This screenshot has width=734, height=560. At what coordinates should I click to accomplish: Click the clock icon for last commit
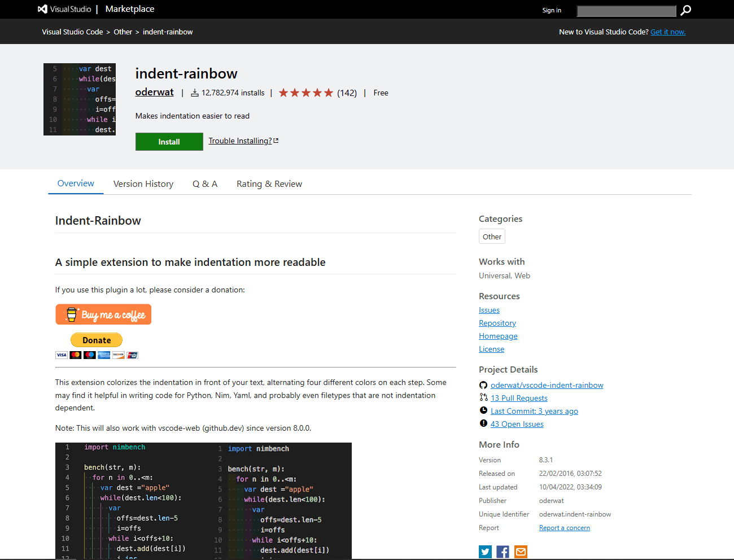pos(483,410)
